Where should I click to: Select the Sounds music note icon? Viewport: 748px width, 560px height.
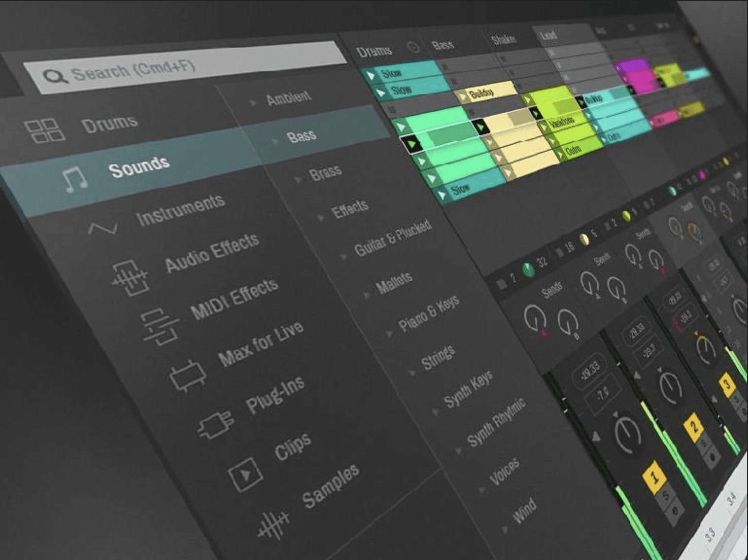point(74,179)
